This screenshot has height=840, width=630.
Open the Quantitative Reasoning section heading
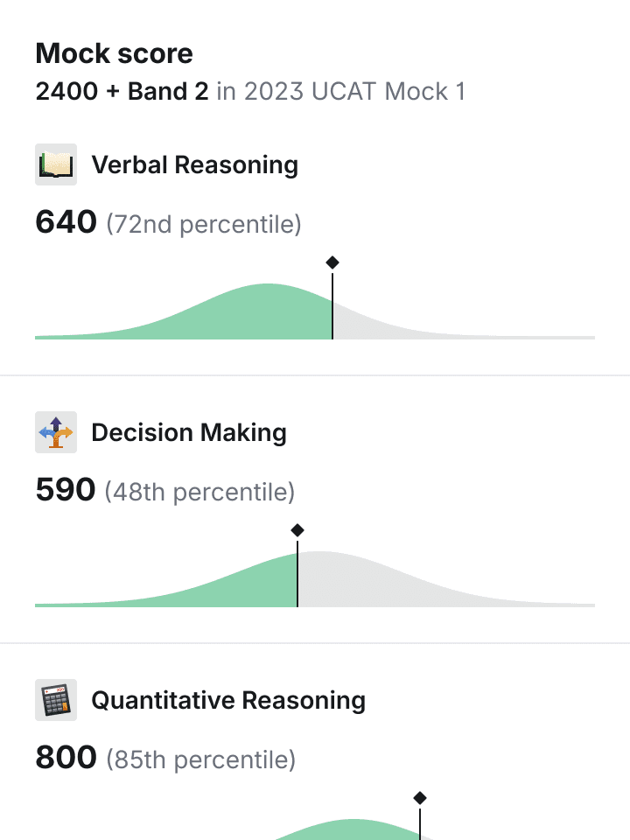pyautogui.click(x=228, y=701)
